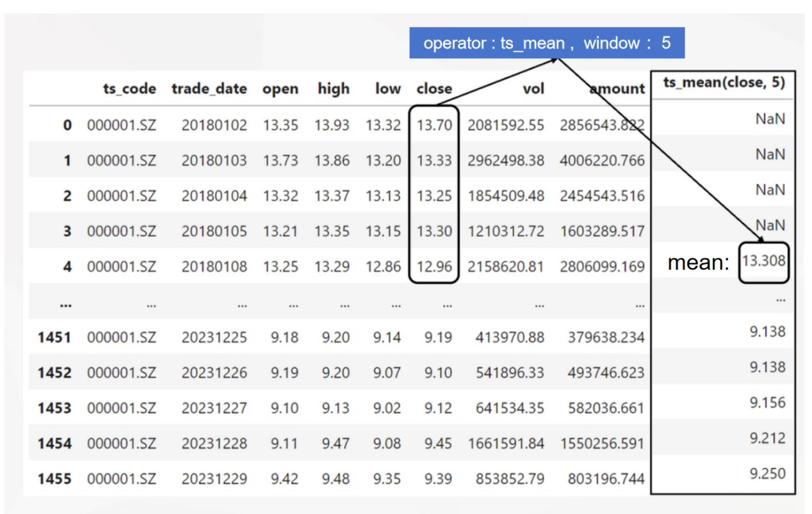Image resolution: width=812 pixels, height=514 pixels.
Task: Click the ts_mean(close, 5) column header
Action: (x=724, y=83)
